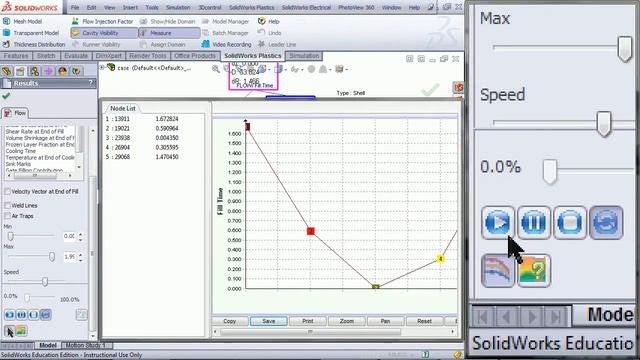
Task: Click the enlarged Stop button
Action: [x=570, y=222]
